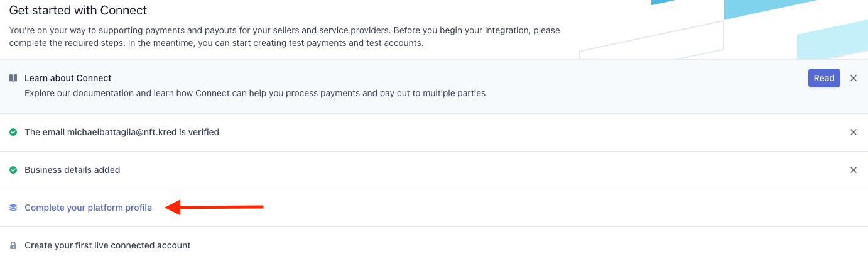Click the red arrow pointing to platform profile

click(214, 207)
